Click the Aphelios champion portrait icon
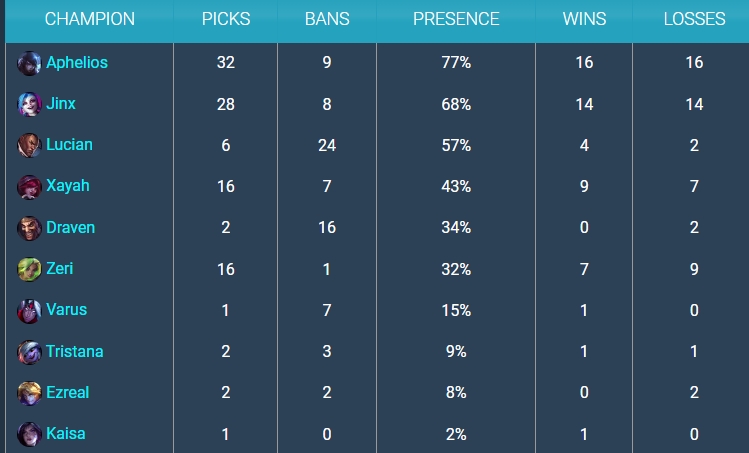This screenshot has width=749, height=453. click(29, 63)
